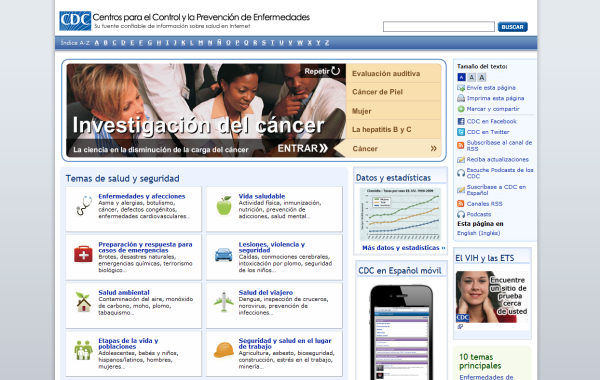This screenshot has width=600, height=380.
Task: Click the envelope icon for Envíe esta página
Action: (461, 88)
